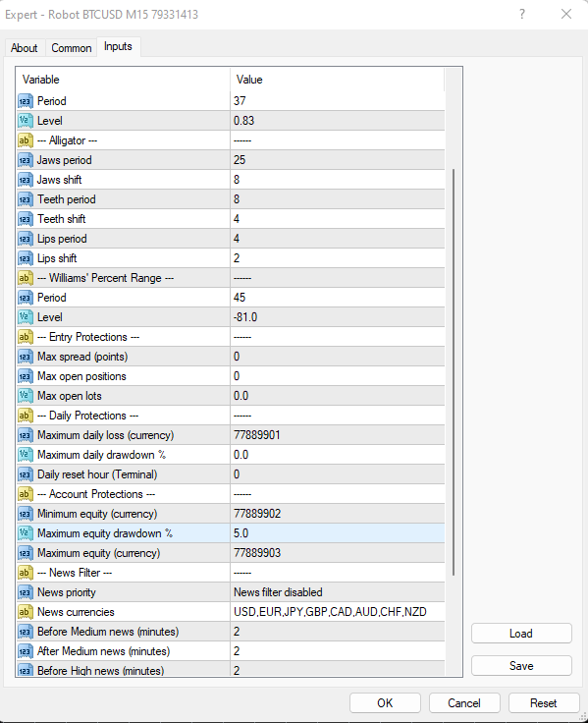Edit the Level value 0.83
This screenshot has height=723, width=588.
tap(338, 121)
